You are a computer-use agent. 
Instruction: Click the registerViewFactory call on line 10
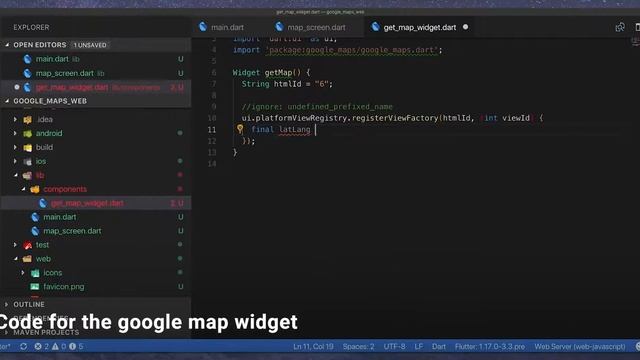pyautogui.click(x=395, y=118)
